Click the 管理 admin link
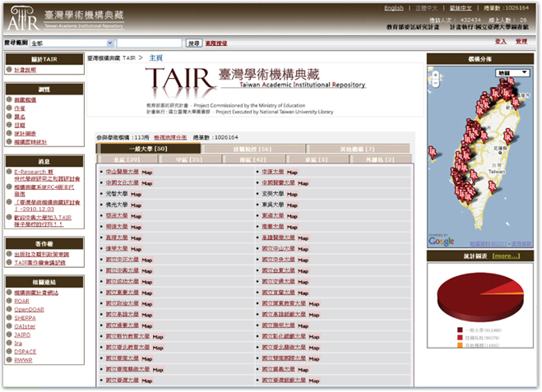 pyautogui.click(x=521, y=41)
